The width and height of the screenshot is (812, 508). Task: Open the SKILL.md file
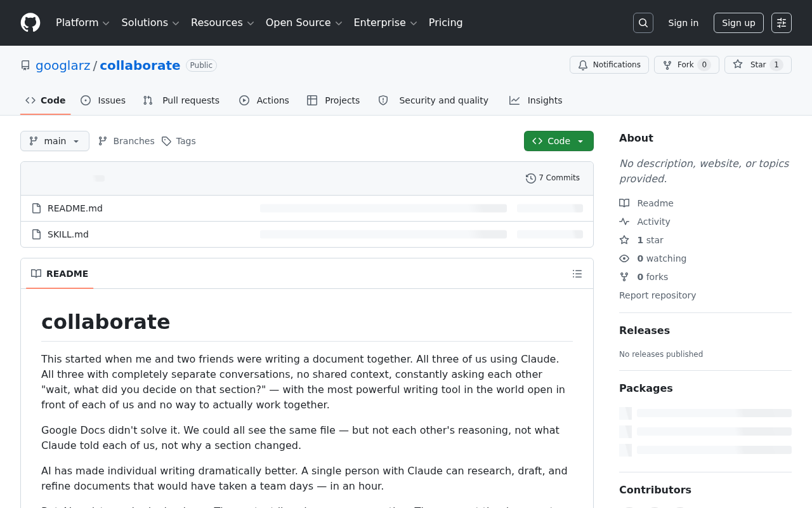68,234
